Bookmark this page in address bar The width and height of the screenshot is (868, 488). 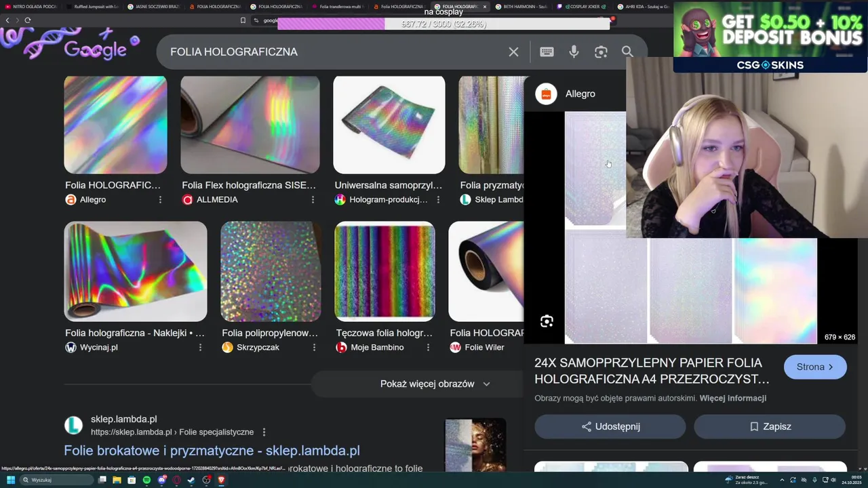click(243, 20)
